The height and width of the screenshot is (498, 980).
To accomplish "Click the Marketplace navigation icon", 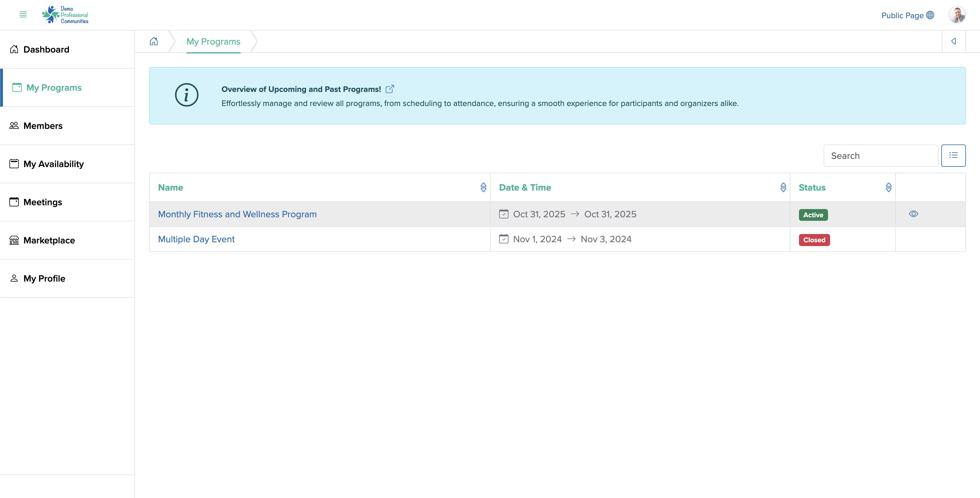I will [14, 240].
